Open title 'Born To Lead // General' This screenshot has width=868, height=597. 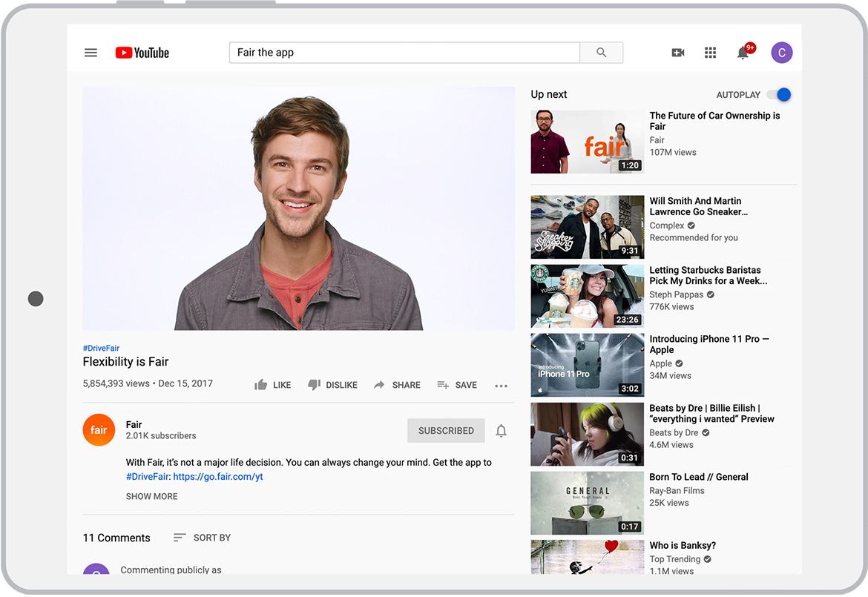pyautogui.click(x=699, y=477)
